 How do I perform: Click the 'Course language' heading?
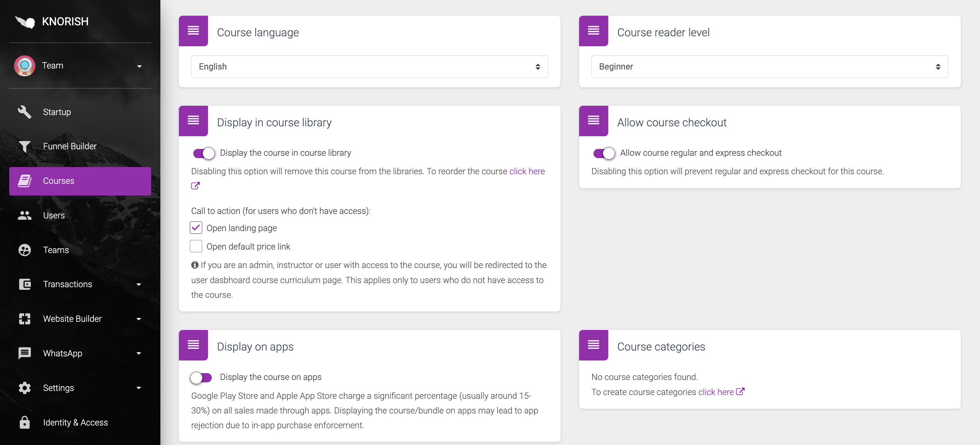point(258,33)
